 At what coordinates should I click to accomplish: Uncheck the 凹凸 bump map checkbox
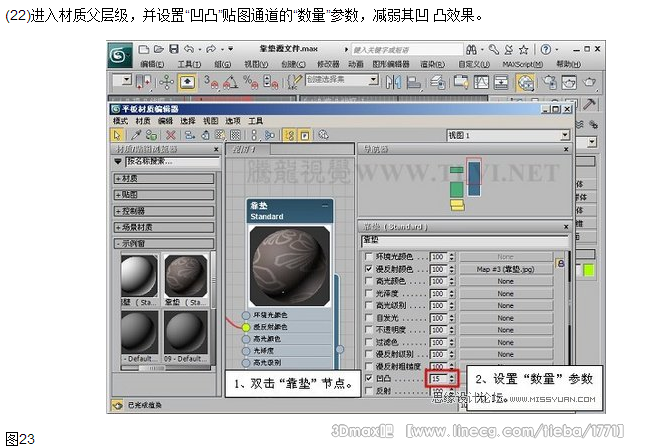(x=368, y=378)
